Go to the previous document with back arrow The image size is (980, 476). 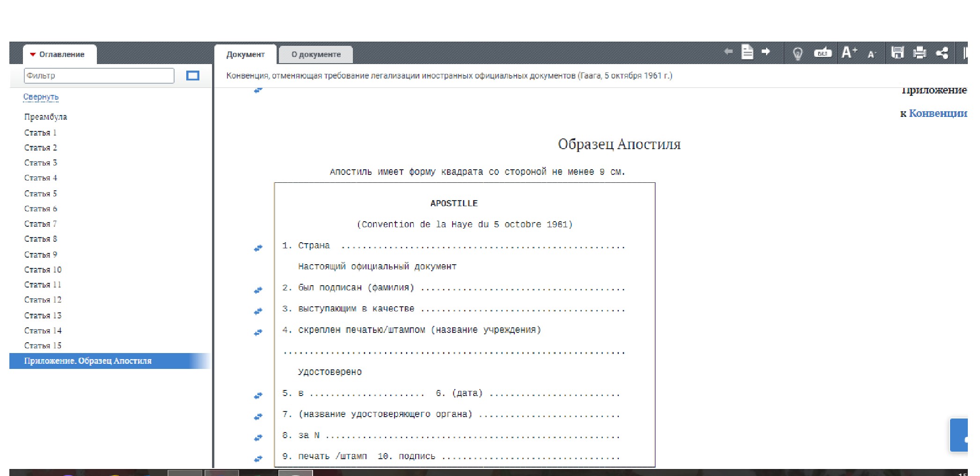tap(728, 51)
